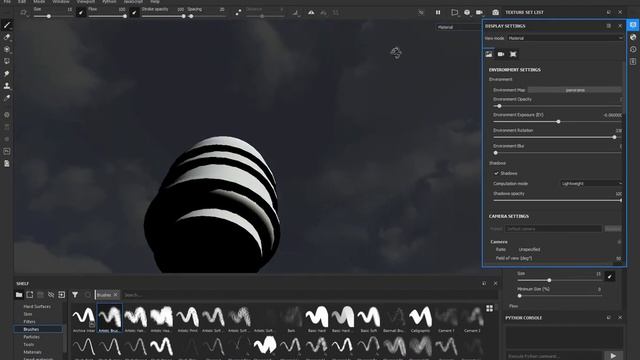Viewport: 640px width, 360px height.
Task: Click the Python command input field
Action: point(555,356)
